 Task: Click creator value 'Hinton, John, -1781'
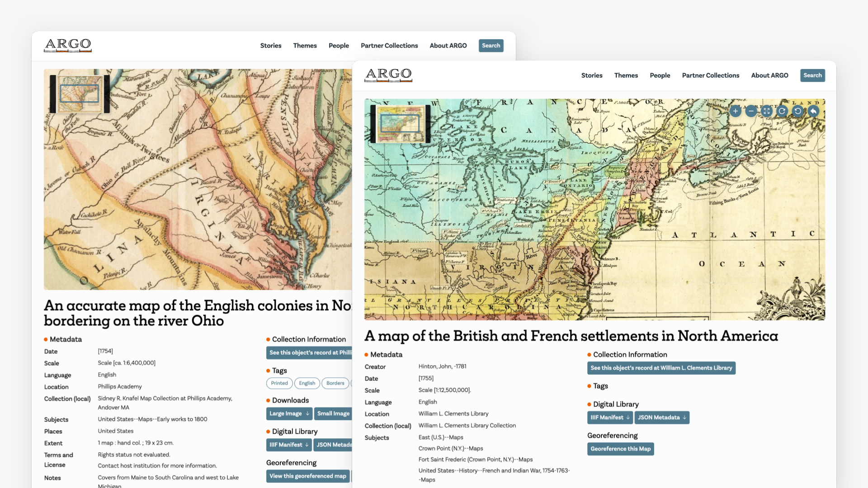point(442,366)
